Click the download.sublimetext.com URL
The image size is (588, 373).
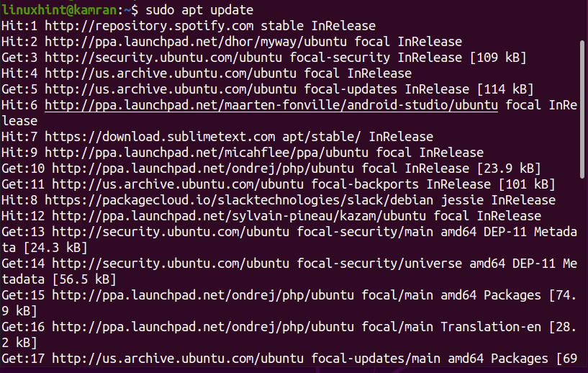point(163,137)
